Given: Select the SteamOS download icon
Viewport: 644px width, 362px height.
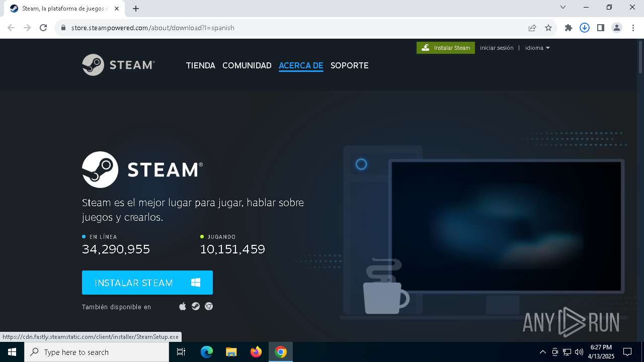Looking at the screenshot, I should (196, 307).
